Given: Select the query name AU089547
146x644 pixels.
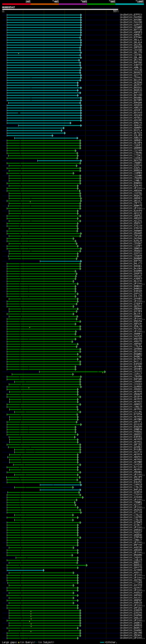Looking at the screenshot, I should click(x=8, y=7).
